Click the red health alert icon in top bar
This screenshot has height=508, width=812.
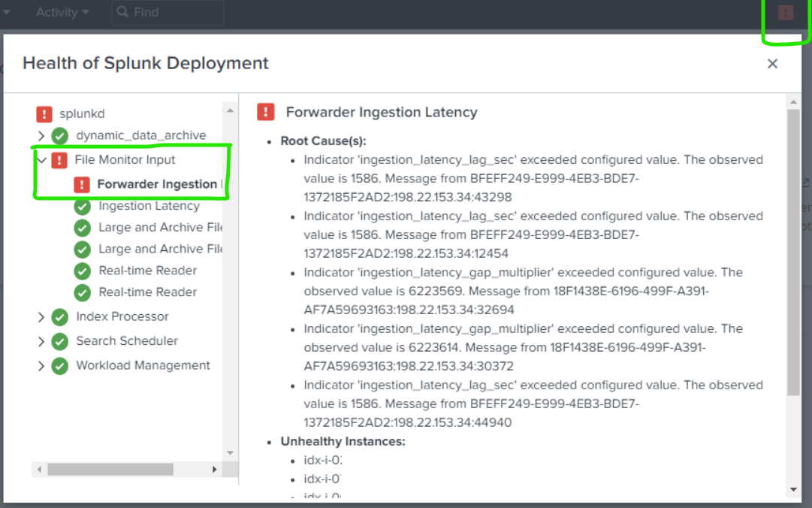[785, 13]
